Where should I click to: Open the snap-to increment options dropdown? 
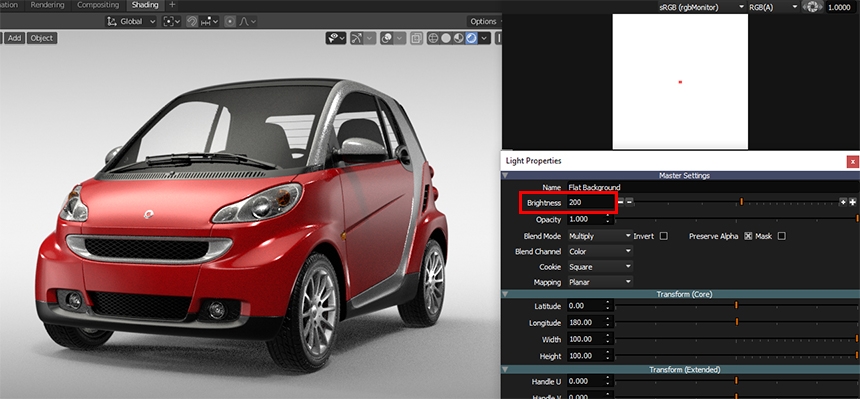pos(210,21)
